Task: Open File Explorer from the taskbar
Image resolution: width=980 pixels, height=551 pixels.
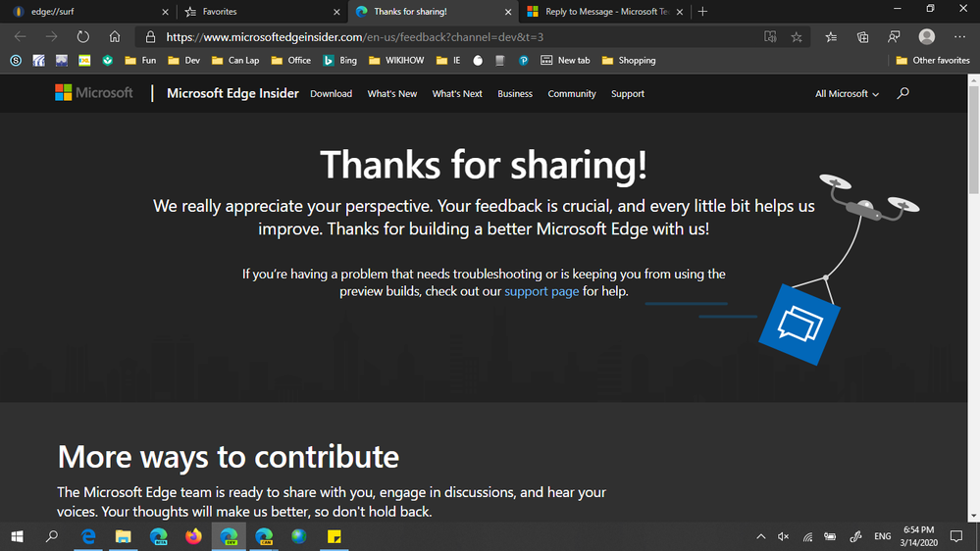Action: click(x=124, y=536)
